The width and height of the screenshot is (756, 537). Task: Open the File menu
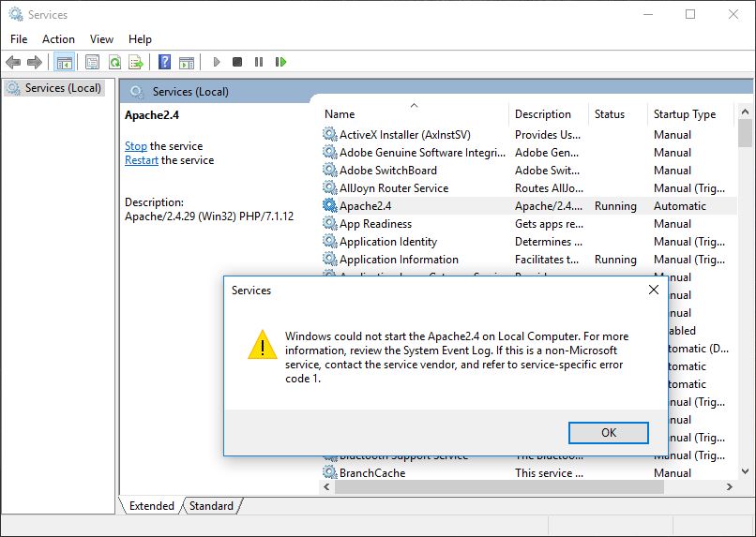point(19,39)
